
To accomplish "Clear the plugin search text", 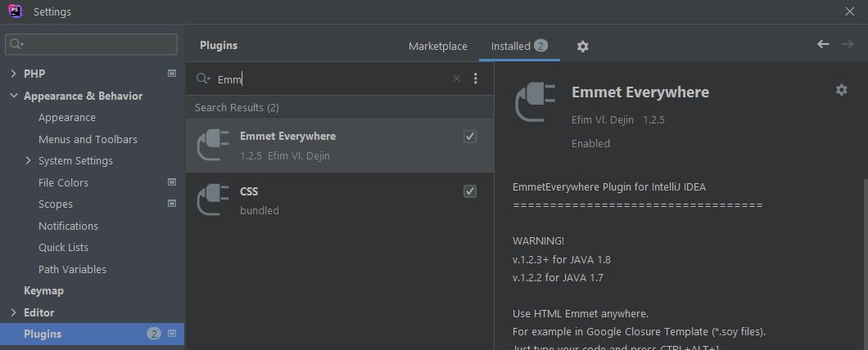I will tap(457, 79).
